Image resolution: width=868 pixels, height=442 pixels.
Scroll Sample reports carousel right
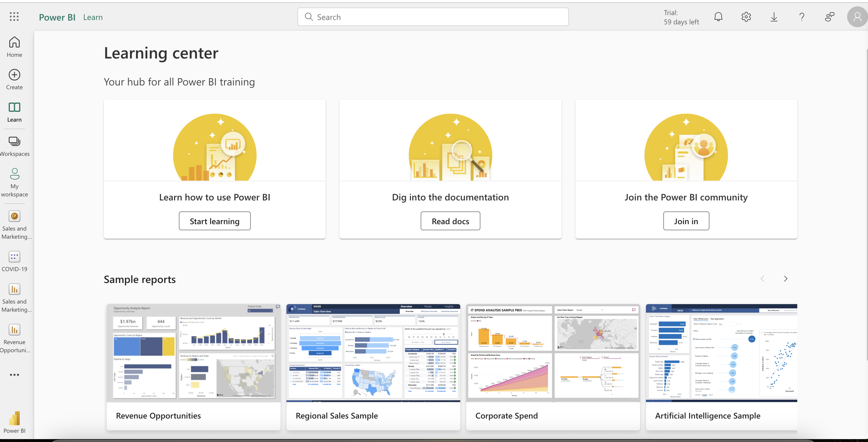pyautogui.click(x=786, y=279)
